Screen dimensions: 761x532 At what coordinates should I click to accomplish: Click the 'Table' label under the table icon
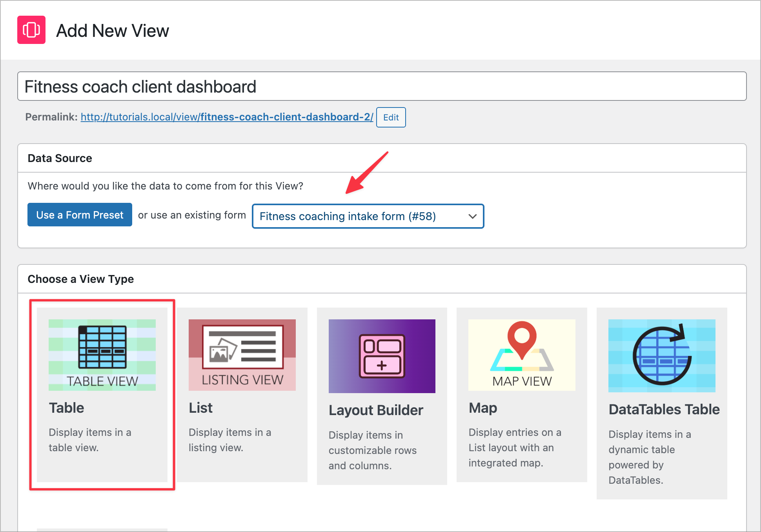[x=66, y=408]
